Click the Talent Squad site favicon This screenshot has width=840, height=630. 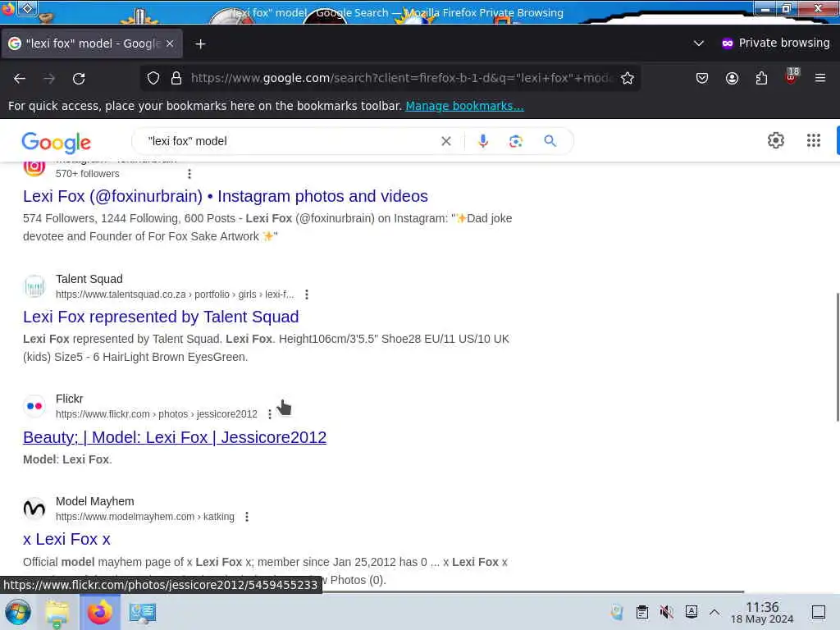pos(34,286)
